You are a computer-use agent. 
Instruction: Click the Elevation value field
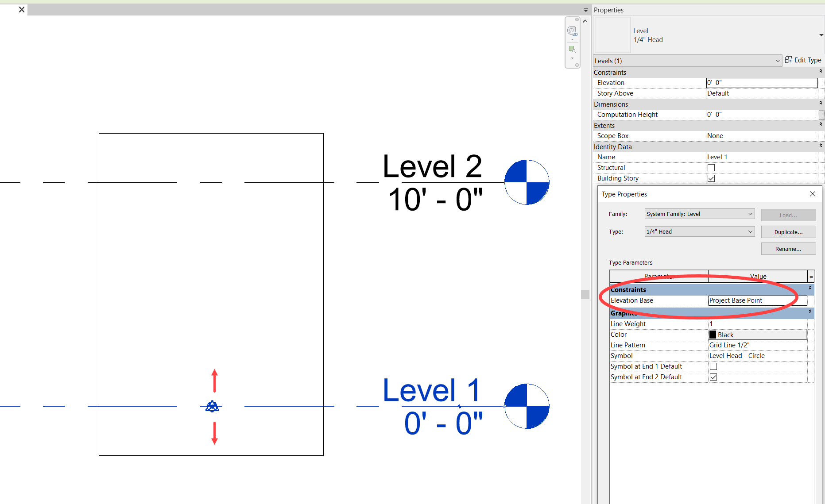pyautogui.click(x=761, y=82)
